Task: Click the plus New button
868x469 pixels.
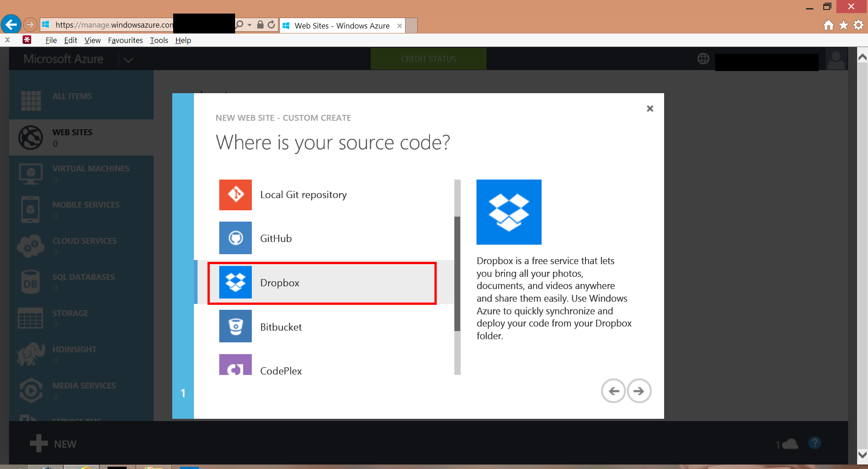Action: pyautogui.click(x=53, y=444)
